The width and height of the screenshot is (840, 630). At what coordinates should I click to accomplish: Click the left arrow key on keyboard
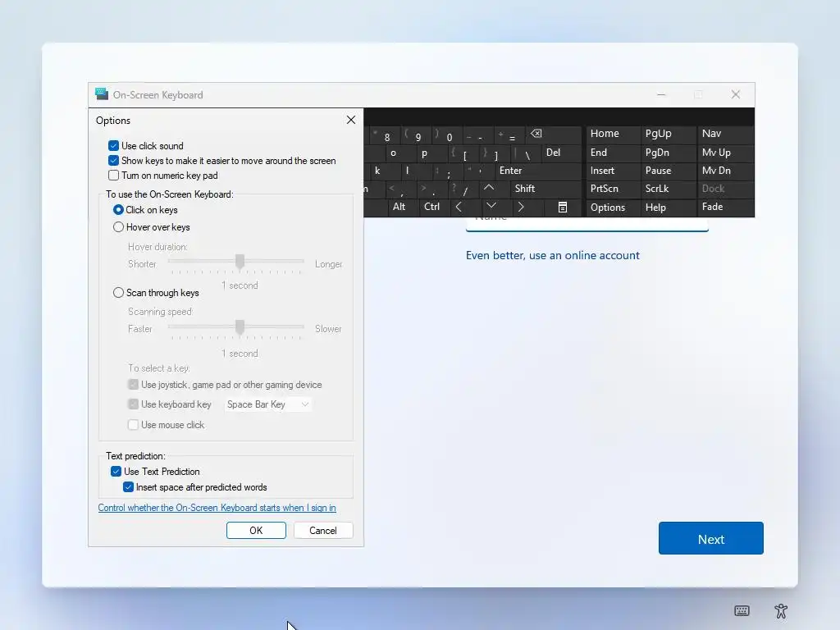pyautogui.click(x=459, y=207)
